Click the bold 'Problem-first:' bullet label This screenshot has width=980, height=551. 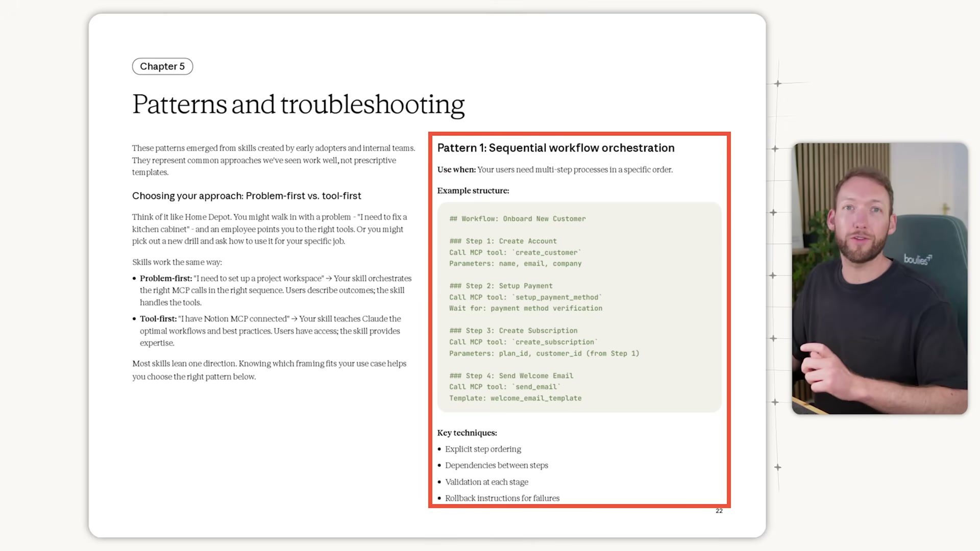point(166,278)
